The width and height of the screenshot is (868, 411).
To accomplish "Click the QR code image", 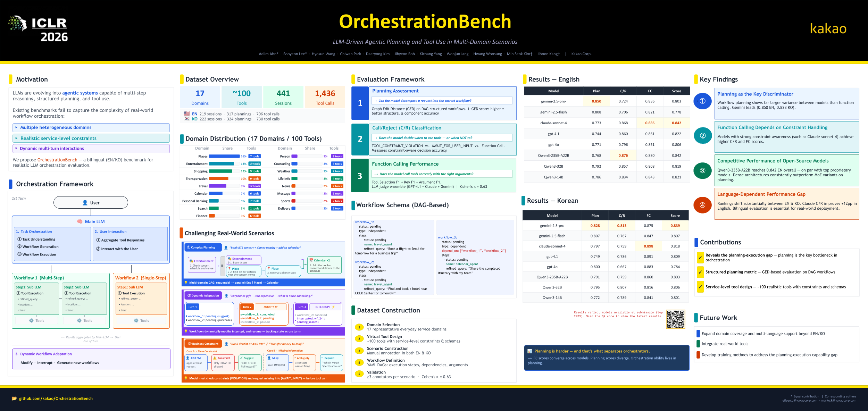I will 675,319.
